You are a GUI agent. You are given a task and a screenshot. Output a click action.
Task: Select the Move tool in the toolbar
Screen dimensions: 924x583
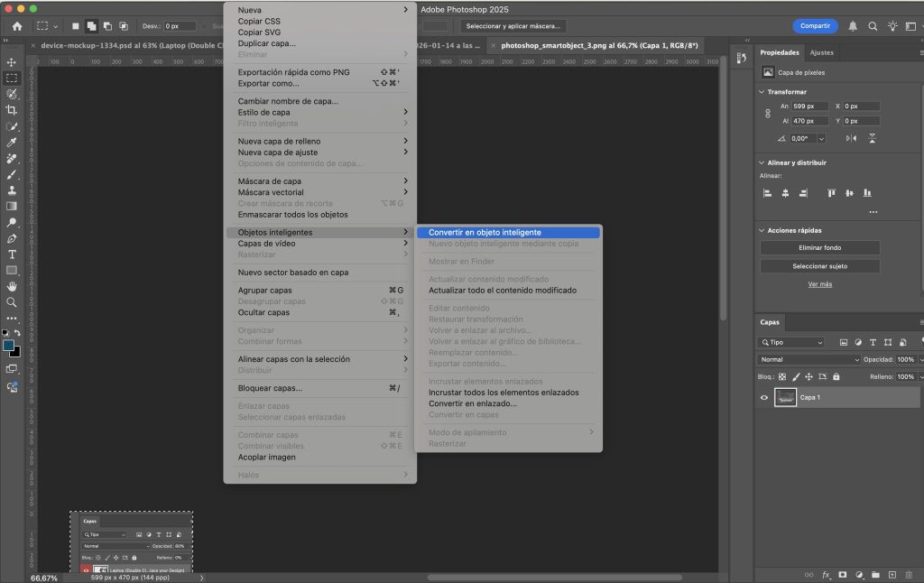[x=13, y=61]
